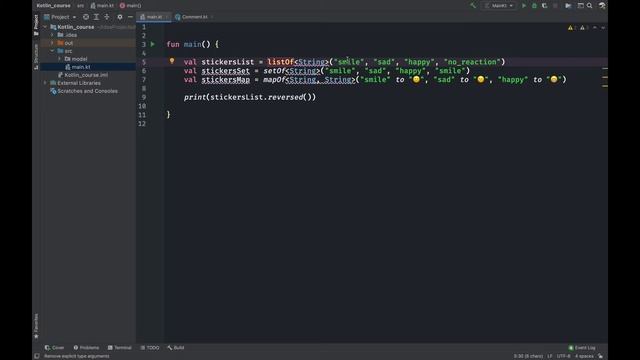Expand the out folder arrow
Image resolution: width=640 pixels, height=360 pixels.
coord(52,43)
